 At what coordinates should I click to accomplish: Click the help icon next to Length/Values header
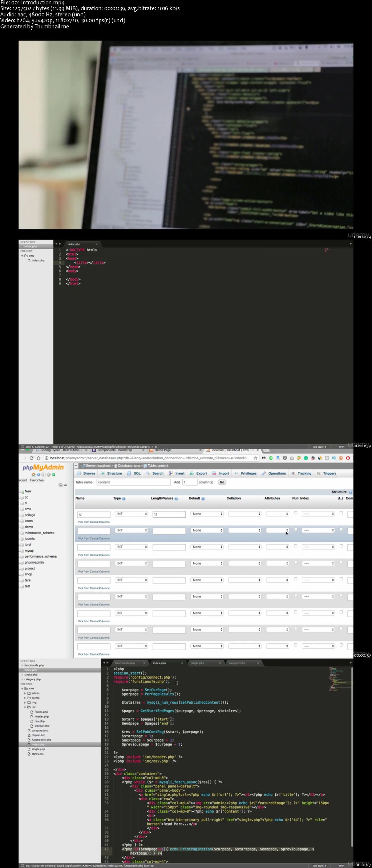tap(176, 499)
